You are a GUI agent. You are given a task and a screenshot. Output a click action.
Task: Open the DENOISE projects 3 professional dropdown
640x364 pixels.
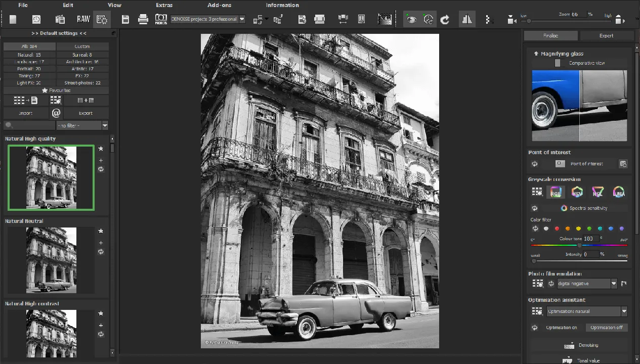coord(208,19)
